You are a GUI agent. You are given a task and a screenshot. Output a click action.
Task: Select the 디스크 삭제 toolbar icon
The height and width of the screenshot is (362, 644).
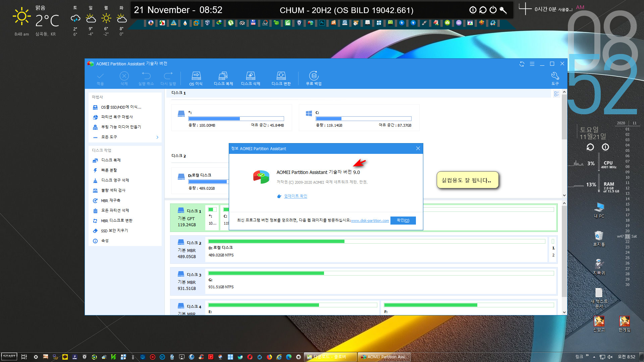(251, 78)
